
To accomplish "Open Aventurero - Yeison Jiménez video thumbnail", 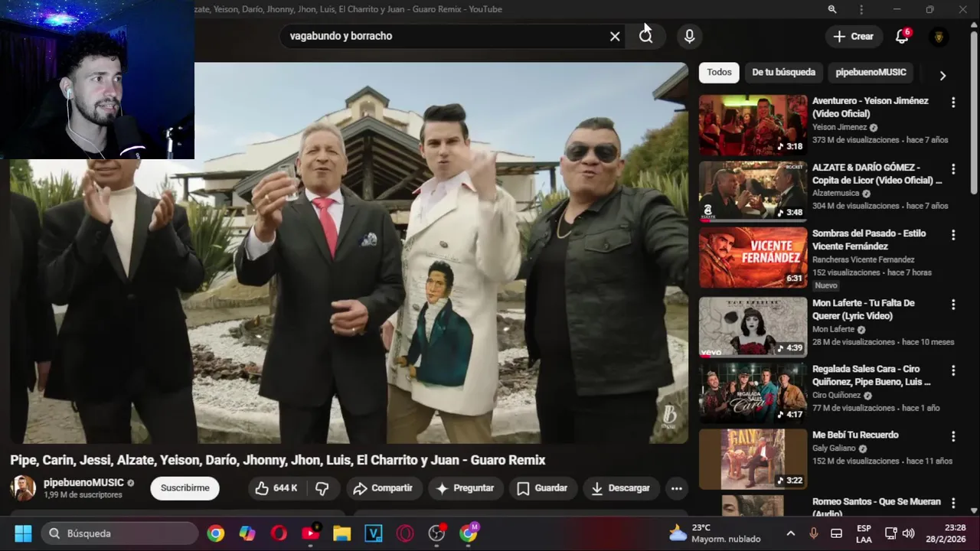I will click(753, 126).
